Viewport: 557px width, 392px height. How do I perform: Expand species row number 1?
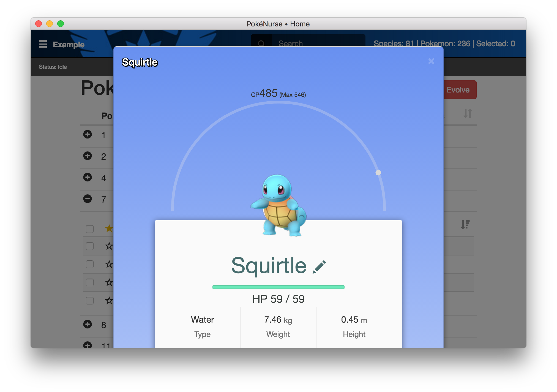pyautogui.click(x=88, y=134)
